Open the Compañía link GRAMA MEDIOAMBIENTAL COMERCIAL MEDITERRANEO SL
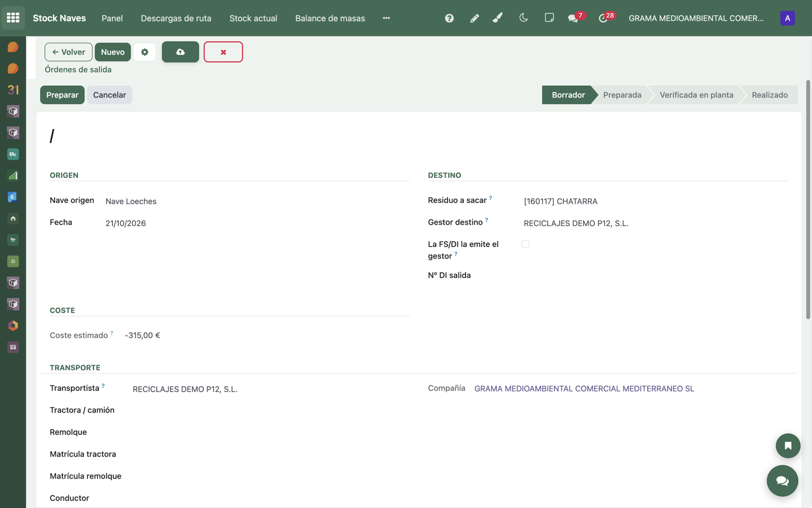 (584, 389)
